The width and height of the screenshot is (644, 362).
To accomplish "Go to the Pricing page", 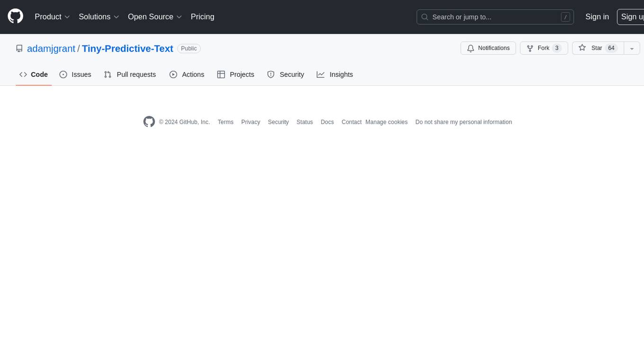I will 202,17.
